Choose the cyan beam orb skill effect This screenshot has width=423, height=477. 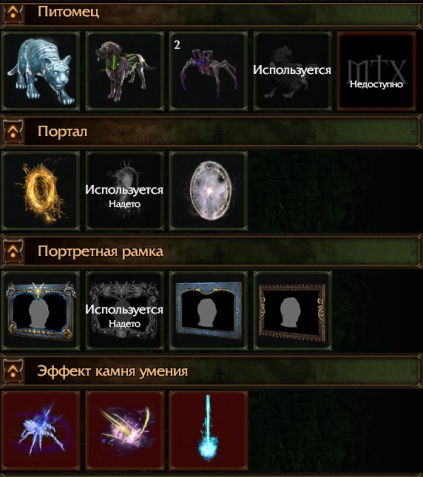coord(209,431)
